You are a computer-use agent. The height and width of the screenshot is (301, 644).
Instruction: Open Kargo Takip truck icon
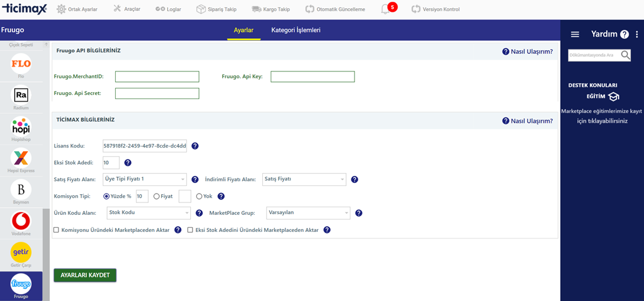256,9
